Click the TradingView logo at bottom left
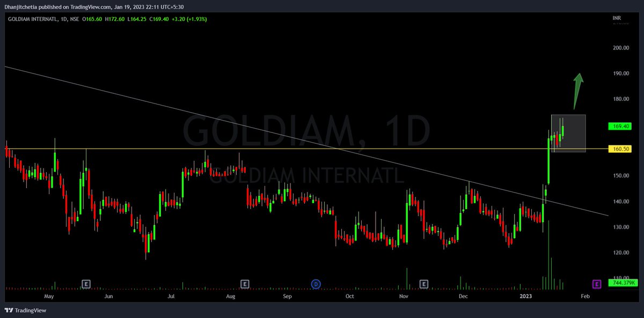The image size is (644, 318). tap(25, 310)
